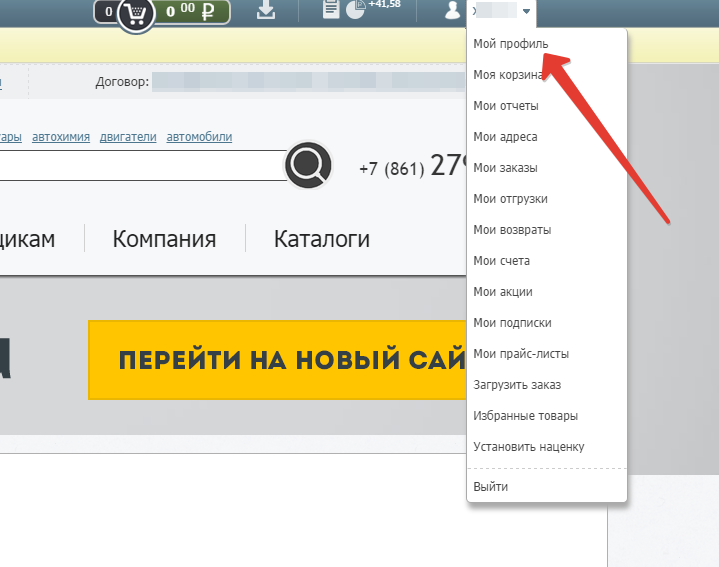Screen dimensions: 719x567
Task: Click the cart total 0 00 ₽ badge
Action: pyautogui.click(x=192, y=11)
